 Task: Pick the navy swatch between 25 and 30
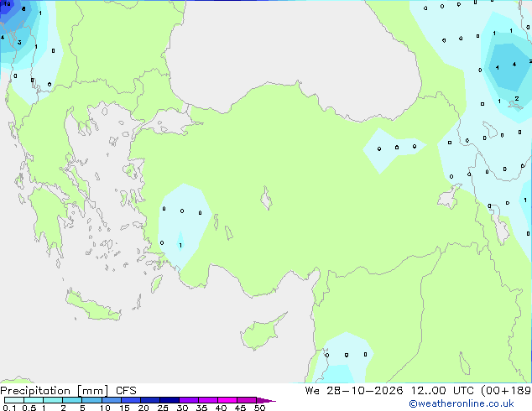coord(169,400)
